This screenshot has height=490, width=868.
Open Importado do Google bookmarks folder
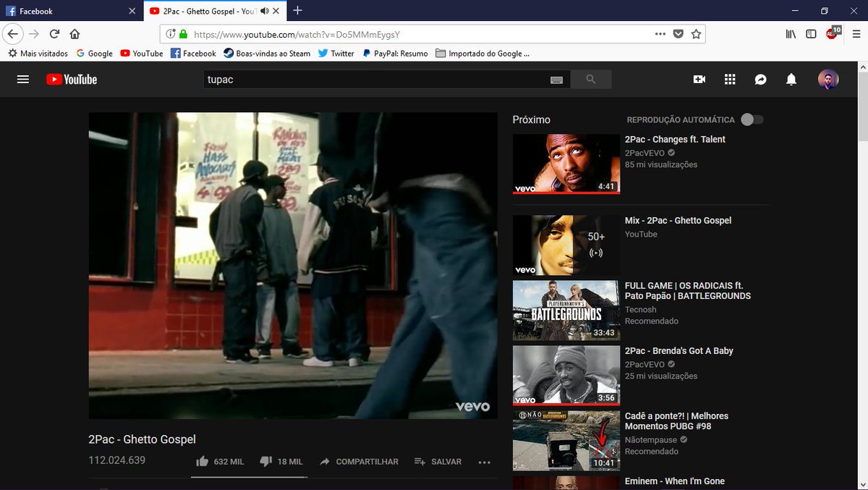[483, 54]
